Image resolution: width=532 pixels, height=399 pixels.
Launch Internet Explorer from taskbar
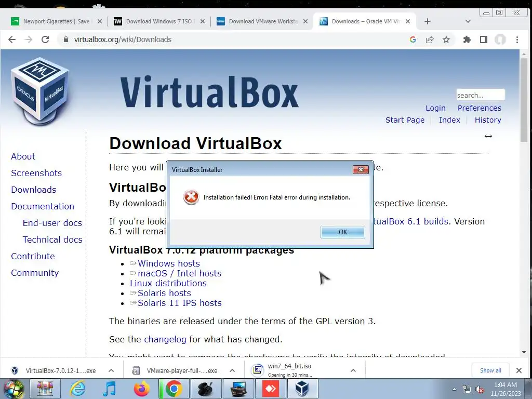[77, 389]
